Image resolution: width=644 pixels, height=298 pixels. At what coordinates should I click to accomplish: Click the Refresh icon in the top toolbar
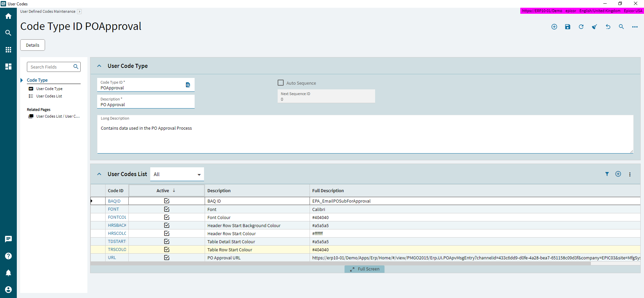point(581,27)
